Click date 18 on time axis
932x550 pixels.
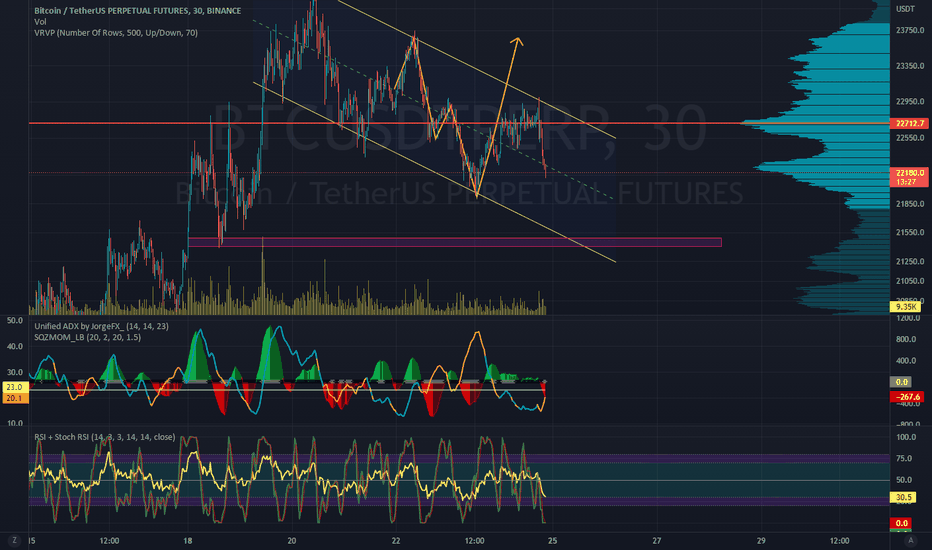coord(188,540)
